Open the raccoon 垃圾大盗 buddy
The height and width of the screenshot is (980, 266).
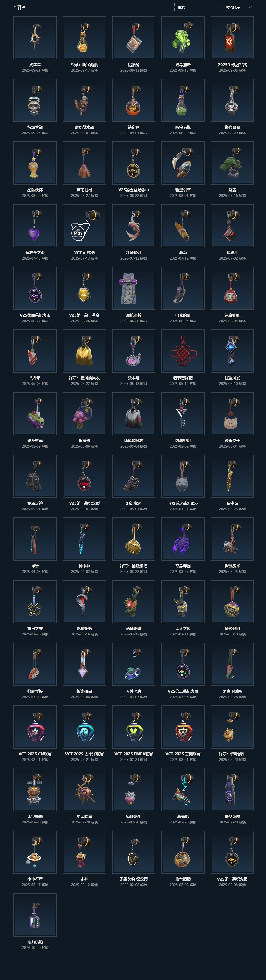(35, 100)
